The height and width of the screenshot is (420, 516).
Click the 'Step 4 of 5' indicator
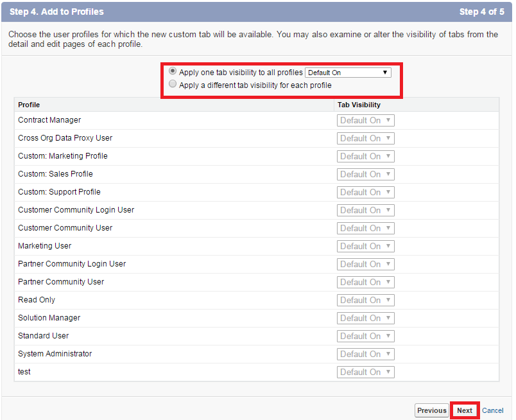(x=482, y=12)
